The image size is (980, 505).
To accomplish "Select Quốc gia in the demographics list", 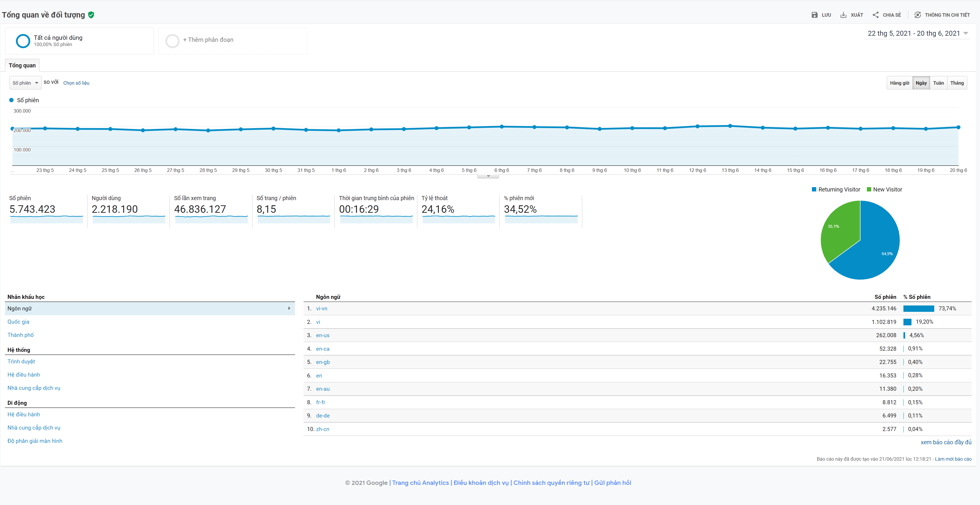I will pos(18,322).
